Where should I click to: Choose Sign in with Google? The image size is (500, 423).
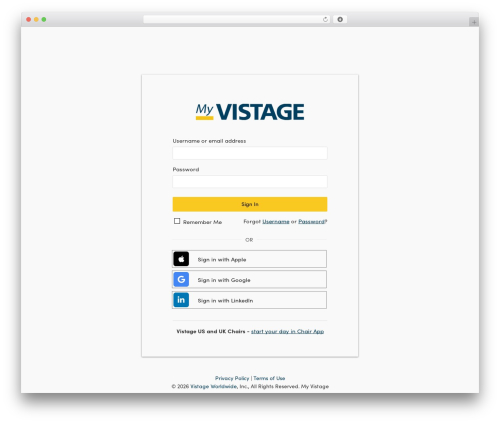[249, 279]
